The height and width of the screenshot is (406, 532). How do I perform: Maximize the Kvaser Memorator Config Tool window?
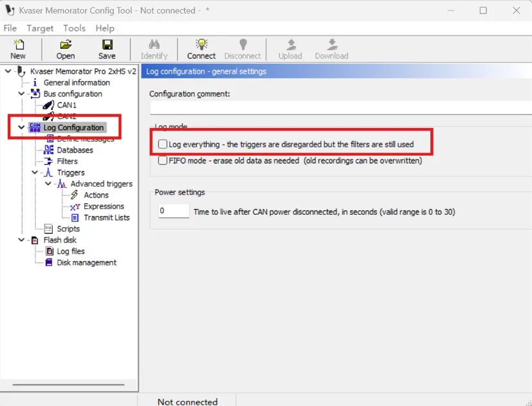click(483, 10)
